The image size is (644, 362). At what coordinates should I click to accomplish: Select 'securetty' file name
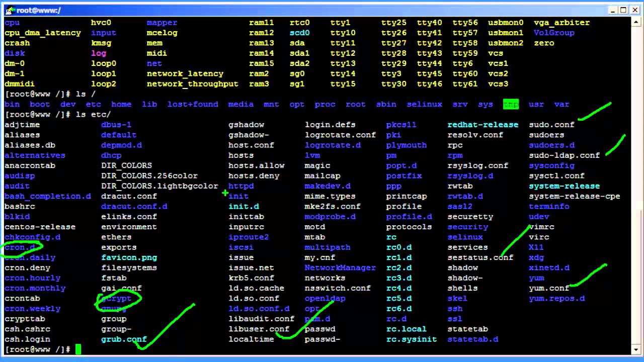470,217
